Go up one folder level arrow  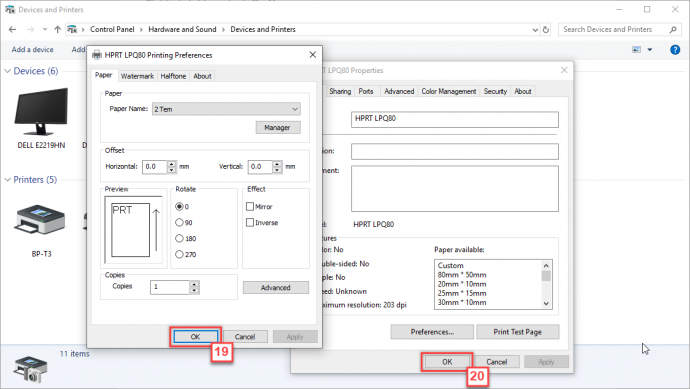(x=58, y=29)
